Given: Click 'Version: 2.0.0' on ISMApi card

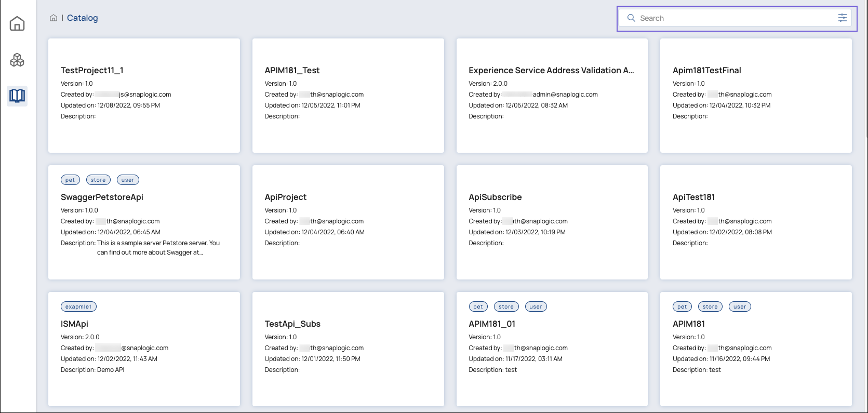Looking at the screenshot, I should pos(80,337).
